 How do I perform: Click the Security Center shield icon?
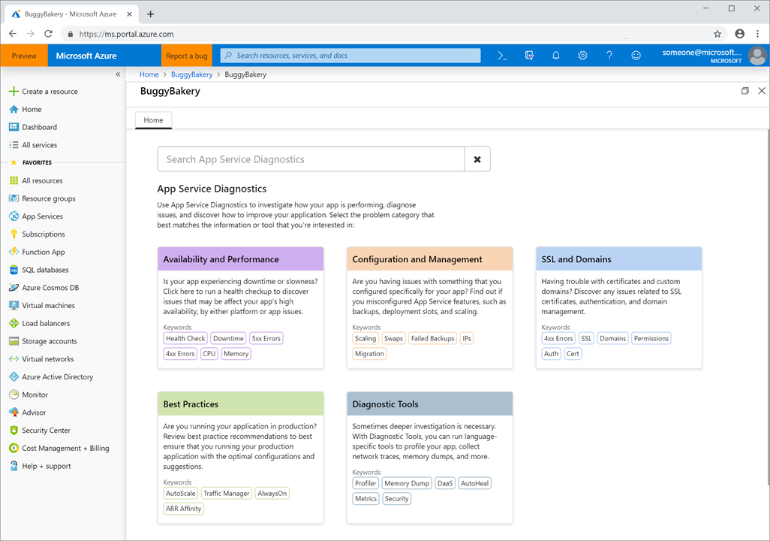click(14, 430)
